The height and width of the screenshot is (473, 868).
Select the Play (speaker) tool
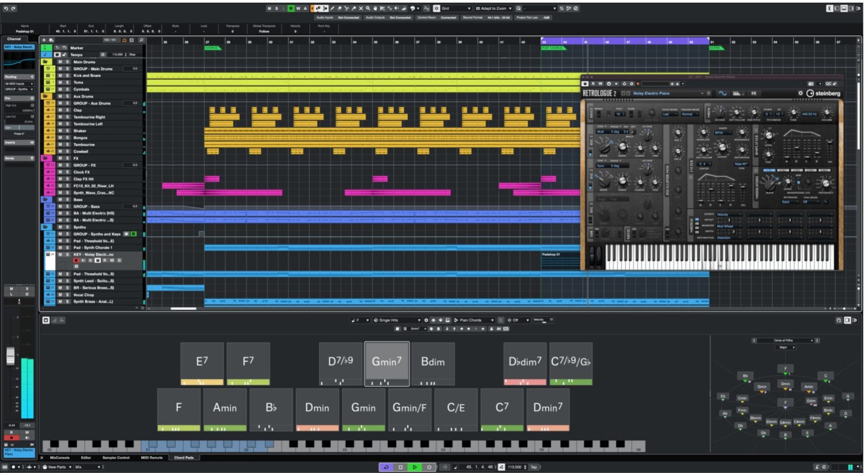point(396,8)
